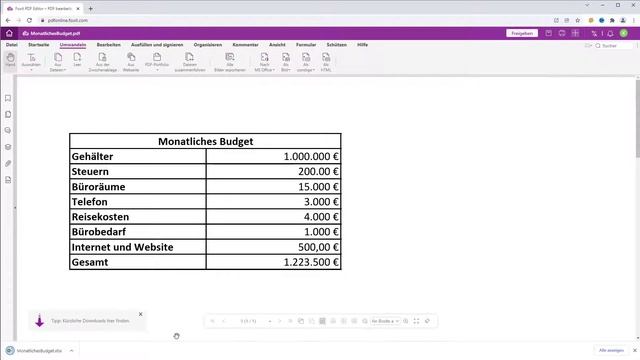
Task: Click the Monatliches Budget table heading
Action: click(205, 141)
